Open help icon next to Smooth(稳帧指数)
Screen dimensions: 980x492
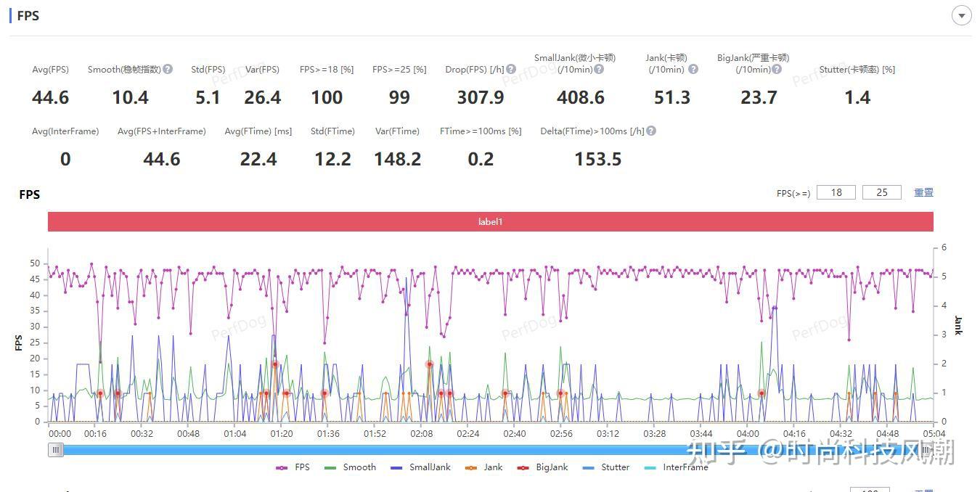[x=168, y=70]
